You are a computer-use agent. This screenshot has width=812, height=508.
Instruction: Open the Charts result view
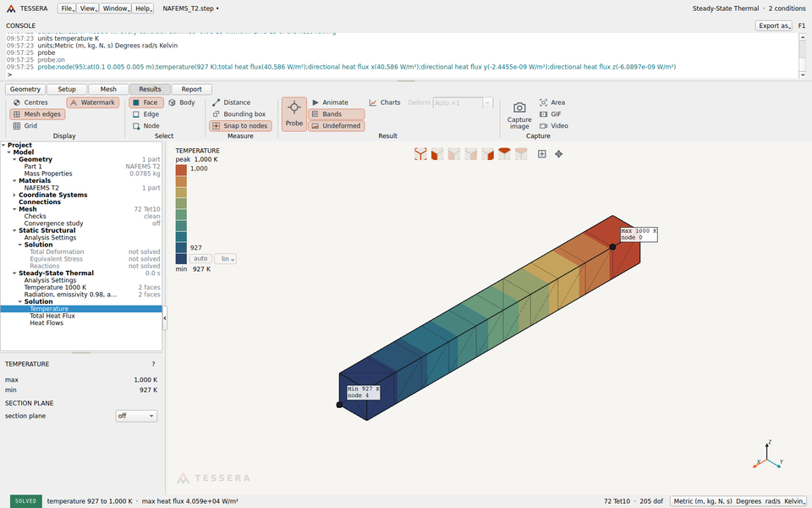(x=385, y=102)
